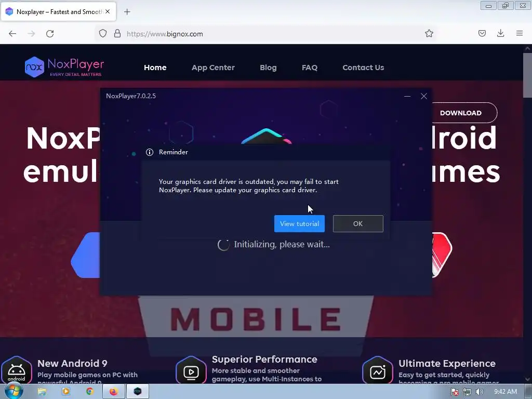Click the Save to Pocket icon

tap(482, 33)
